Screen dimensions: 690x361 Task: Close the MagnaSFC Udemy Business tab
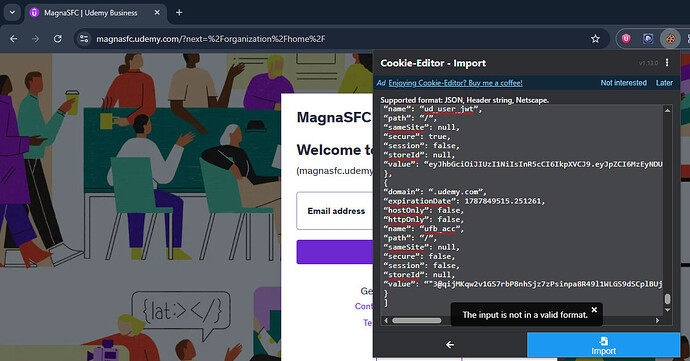click(x=157, y=13)
